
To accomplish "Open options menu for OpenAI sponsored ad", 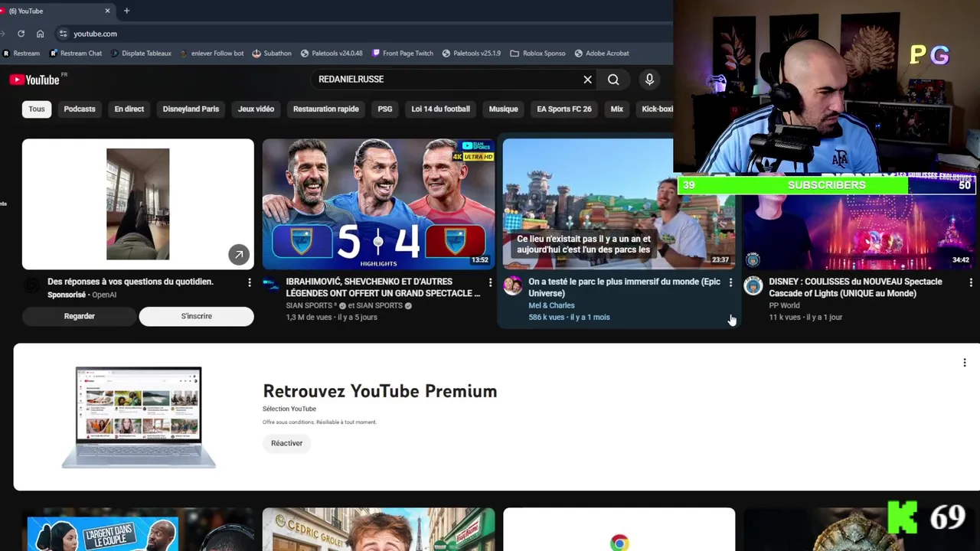I will pyautogui.click(x=249, y=282).
